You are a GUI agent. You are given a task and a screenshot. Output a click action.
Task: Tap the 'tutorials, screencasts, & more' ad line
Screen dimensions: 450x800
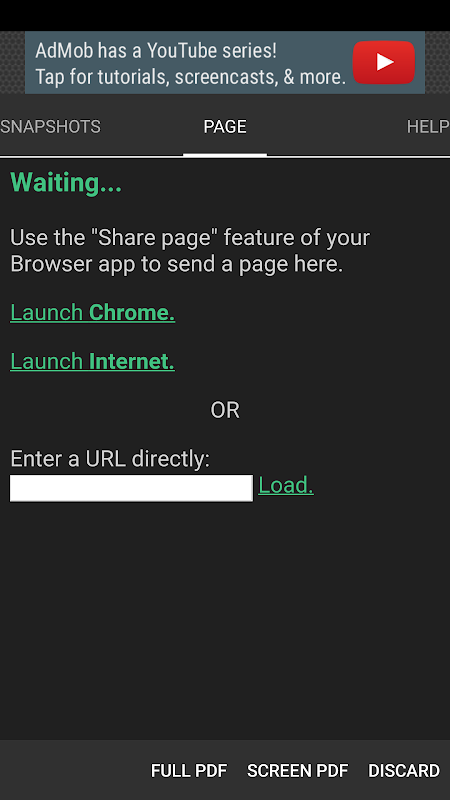tap(190, 77)
